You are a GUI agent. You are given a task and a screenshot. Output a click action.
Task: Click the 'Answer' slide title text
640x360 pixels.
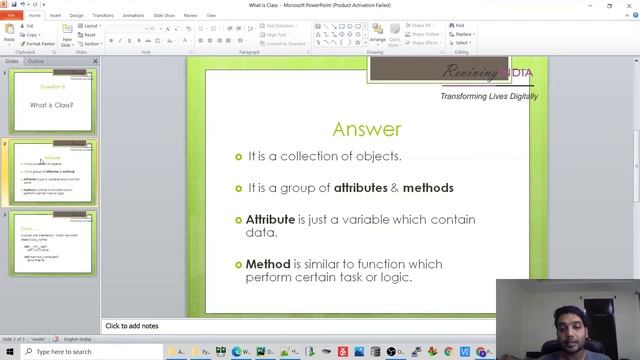pyautogui.click(x=367, y=129)
